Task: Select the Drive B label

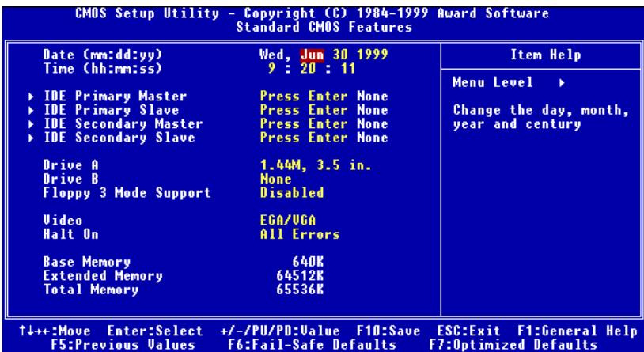Action: pyautogui.click(x=71, y=180)
